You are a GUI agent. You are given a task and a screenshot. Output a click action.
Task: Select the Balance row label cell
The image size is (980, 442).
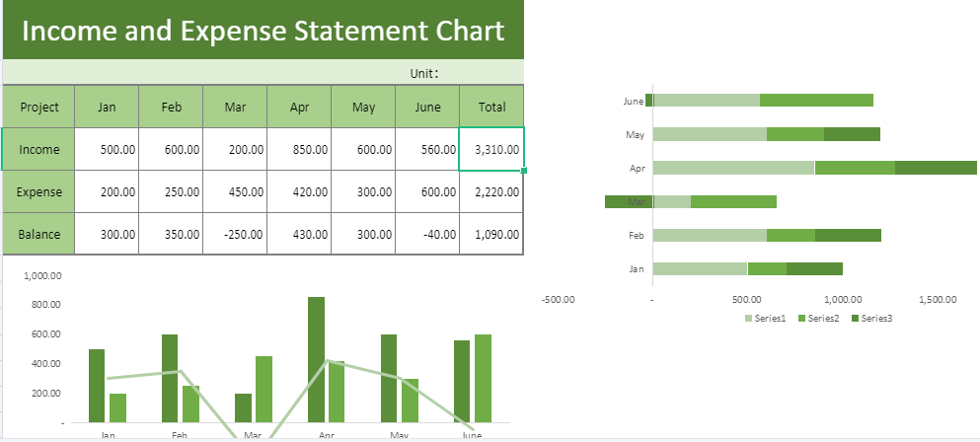coord(38,235)
